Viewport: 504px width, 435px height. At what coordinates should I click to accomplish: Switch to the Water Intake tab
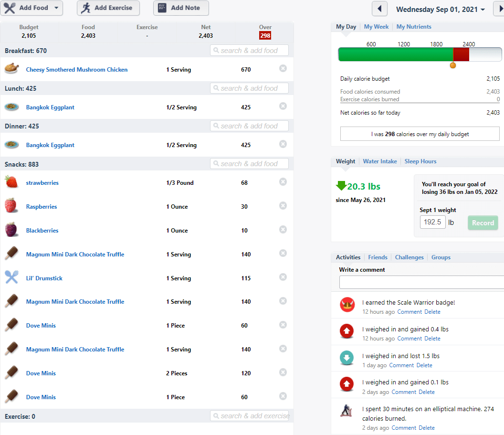click(379, 161)
